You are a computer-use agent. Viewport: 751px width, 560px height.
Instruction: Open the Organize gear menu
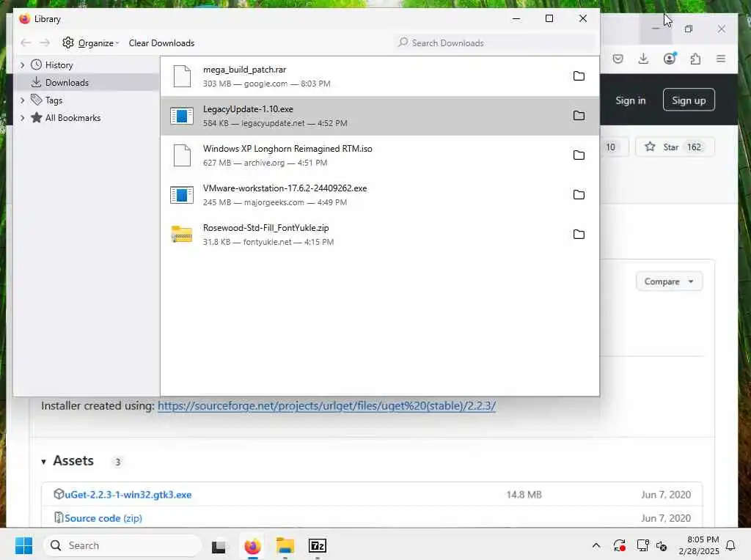tap(90, 43)
